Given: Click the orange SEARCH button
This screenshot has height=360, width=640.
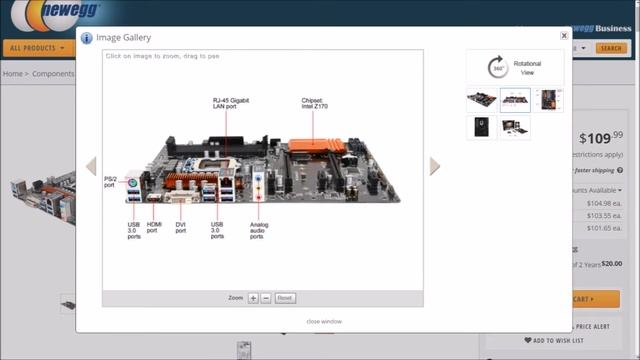Looking at the screenshot, I should pos(611,48).
